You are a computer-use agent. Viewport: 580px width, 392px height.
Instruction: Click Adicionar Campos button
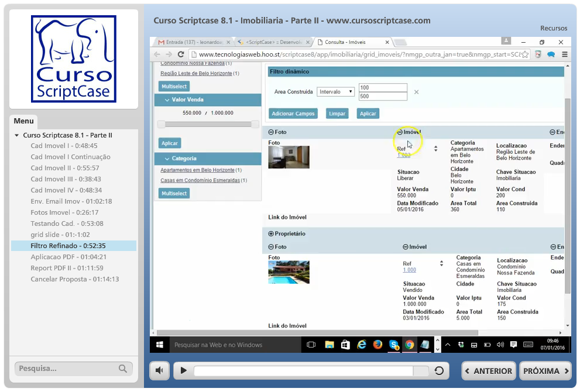coord(293,114)
